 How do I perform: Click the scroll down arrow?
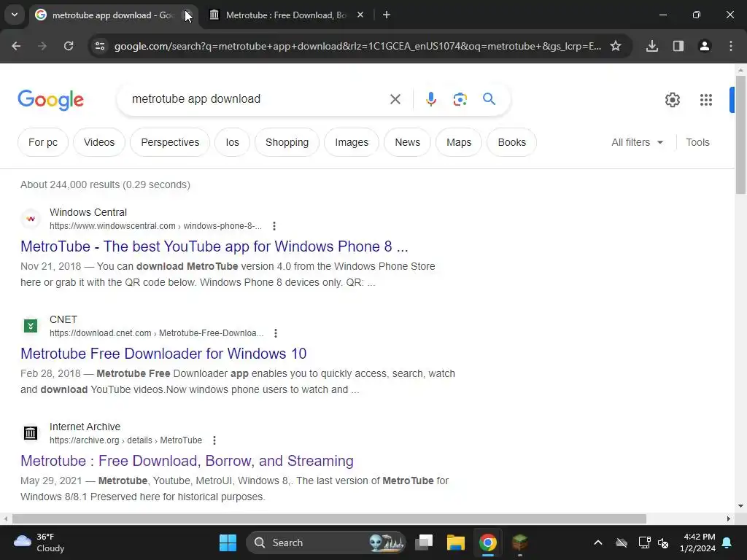(x=740, y=506)
